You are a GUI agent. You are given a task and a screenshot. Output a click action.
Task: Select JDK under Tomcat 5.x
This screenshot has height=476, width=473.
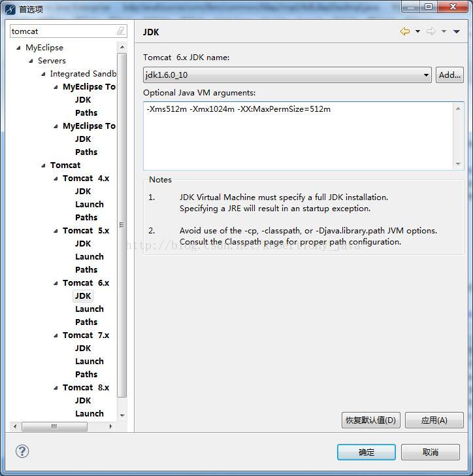[83, 243]
